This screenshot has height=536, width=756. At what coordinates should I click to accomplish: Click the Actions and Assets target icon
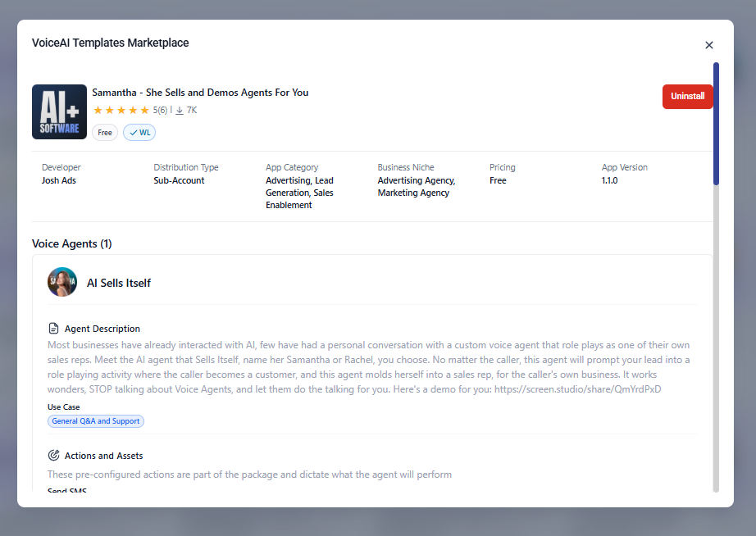point(54,456)
